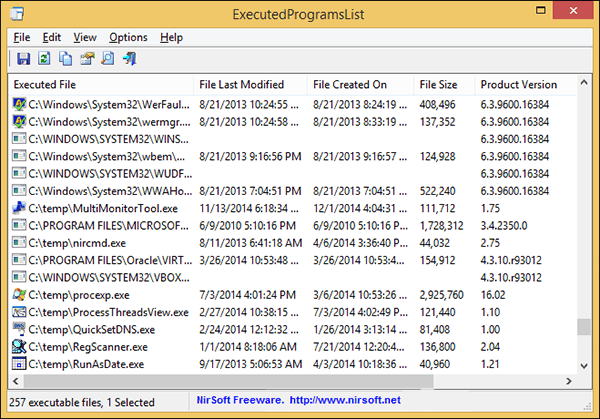Maximize the ExecutedProgramsList window

click(541, 10)
